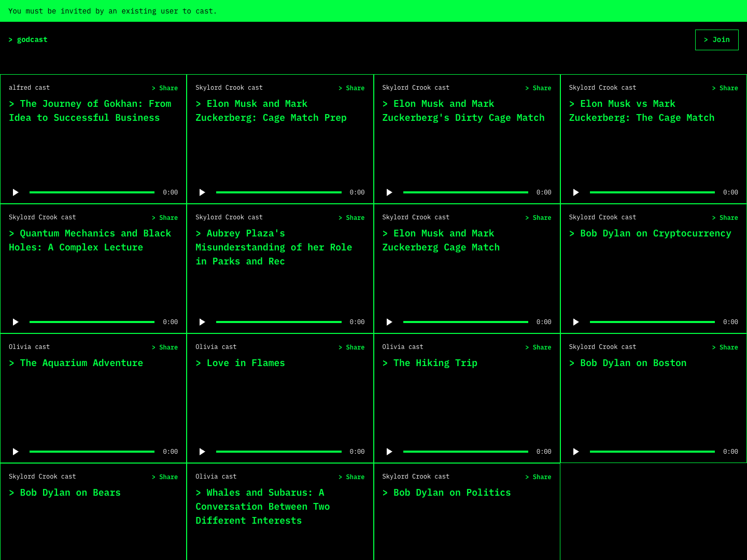Play "Bob Dylan on Cryptocurrency"
This screenshot has width=747, height=560.
pyautogui.click(x=576, y=321)
